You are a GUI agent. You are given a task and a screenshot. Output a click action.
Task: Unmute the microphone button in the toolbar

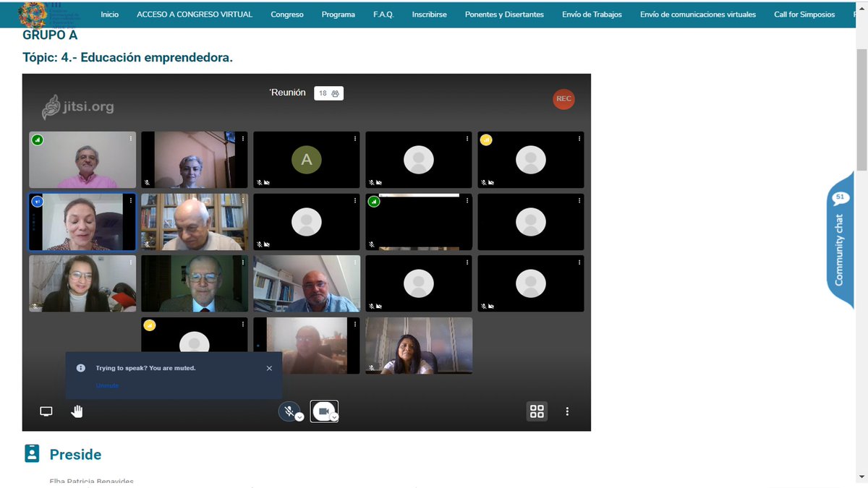pyautogui.click(x=289, y=411)
